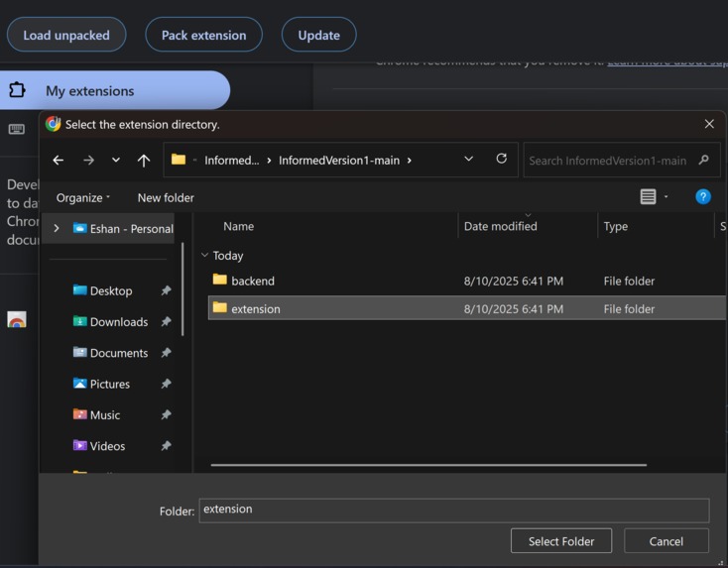Open the address bar history dropdown
Screen dimensions: 728x568
[469, 160]
